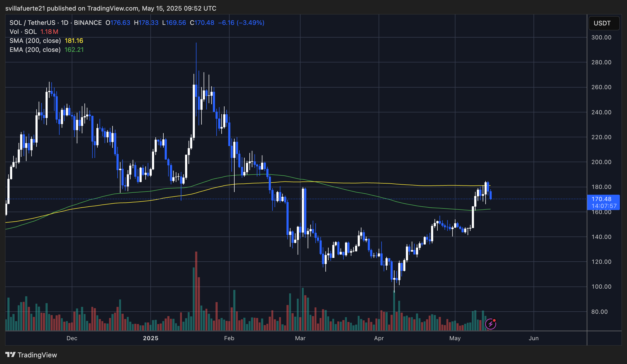Image resolution: width=627 pixels, height=364 pixels.
Task: Select the EMA (200, close) indicator legend
Action: click(x=35, y=50)
